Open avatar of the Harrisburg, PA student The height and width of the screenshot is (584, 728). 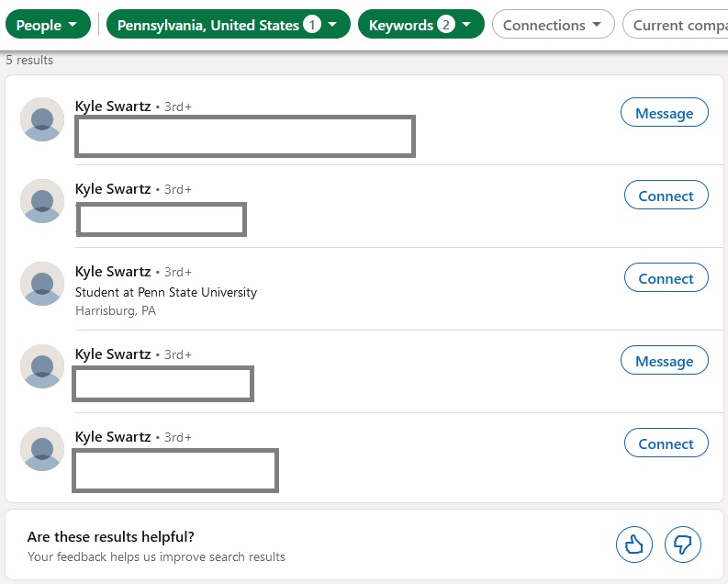click(42, 284)
